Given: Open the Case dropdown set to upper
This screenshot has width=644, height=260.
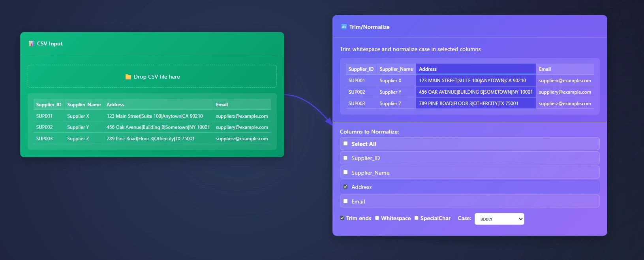Looking at the screenshot, I should pos(499,219).
